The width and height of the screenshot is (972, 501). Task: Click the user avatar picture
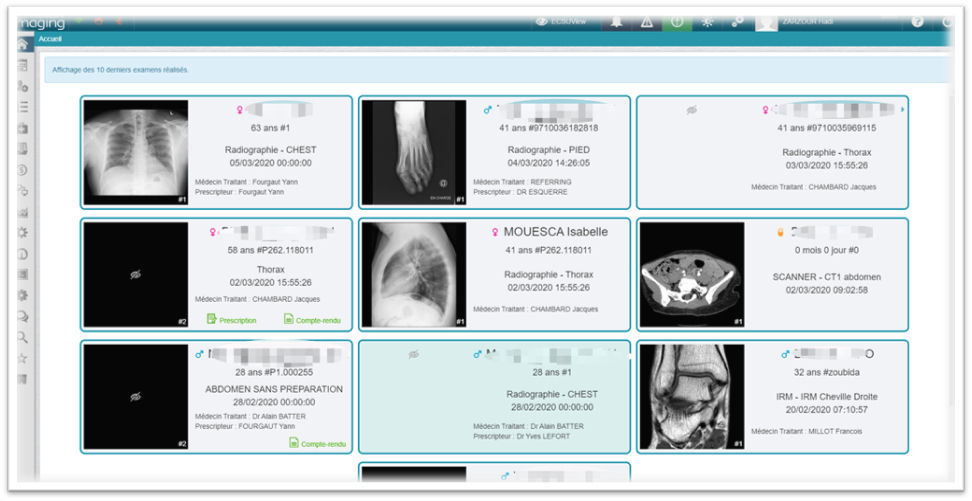pos(766,23)
